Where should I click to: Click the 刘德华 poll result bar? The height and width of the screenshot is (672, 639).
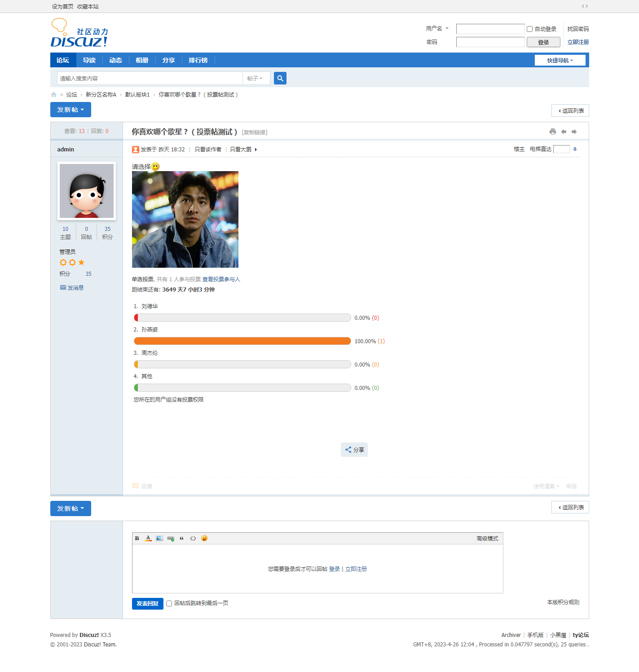click(x=242, y=318)
